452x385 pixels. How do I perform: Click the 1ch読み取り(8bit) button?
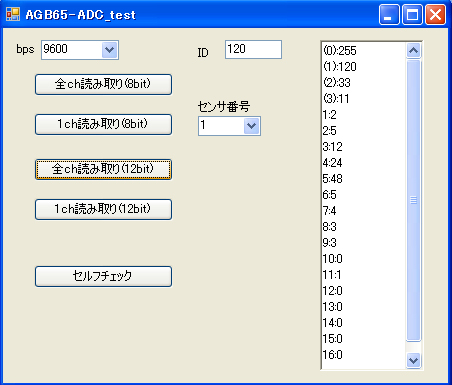click(x=103, y=124)
